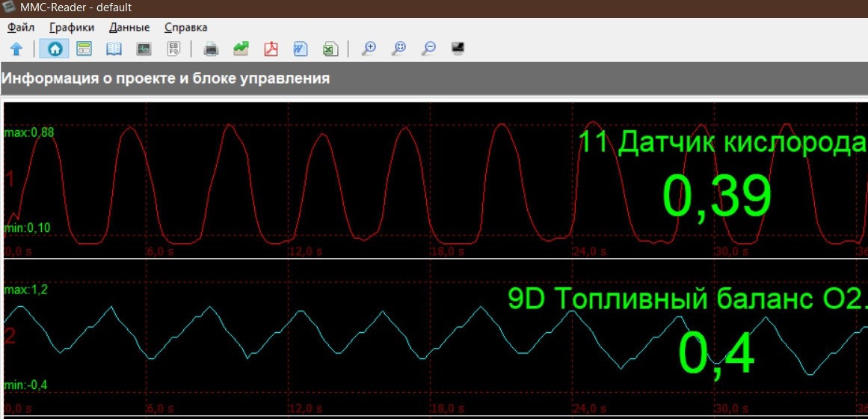Open the green table layout icon
This screenshot has height=419, width=868.
click(x=84, y=49)
